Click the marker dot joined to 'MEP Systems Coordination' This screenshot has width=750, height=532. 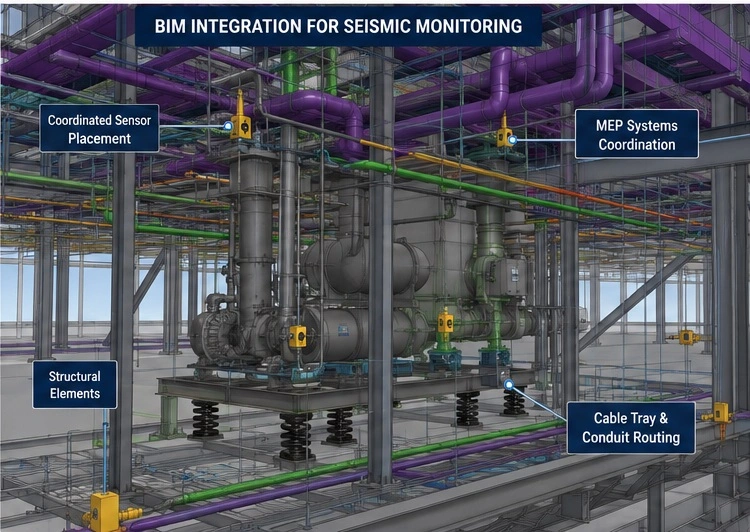tap(512, 140)
